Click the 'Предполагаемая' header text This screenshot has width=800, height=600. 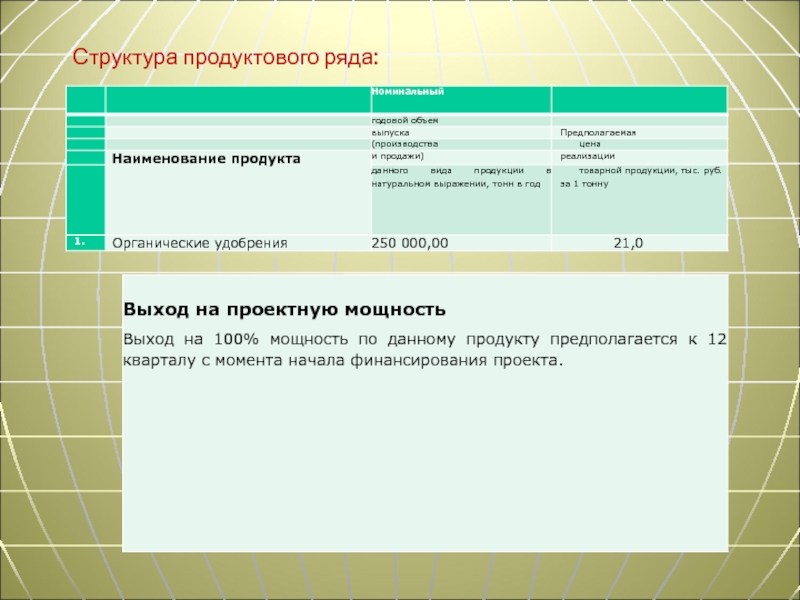pyautogui.click(x=598, y=133)
